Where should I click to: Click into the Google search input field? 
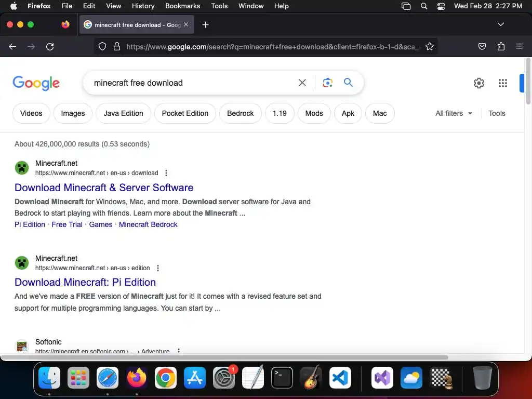(193, 83)
